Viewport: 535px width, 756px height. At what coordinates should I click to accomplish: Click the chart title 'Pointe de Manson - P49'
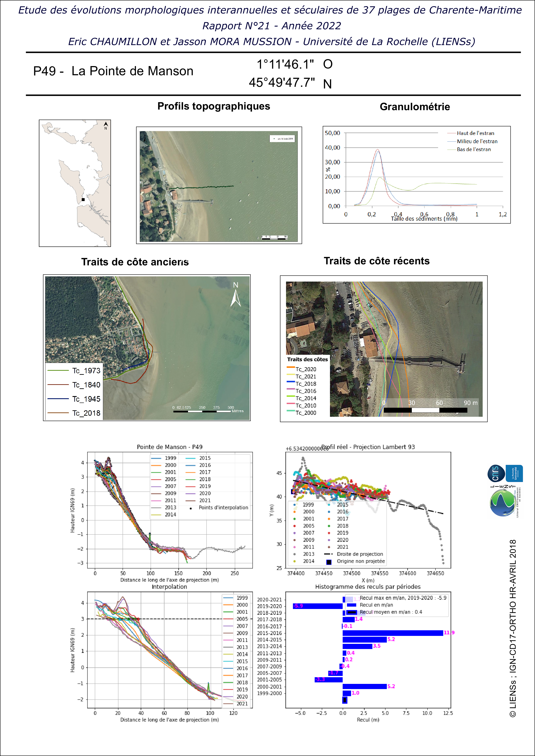tap(170, 447)
